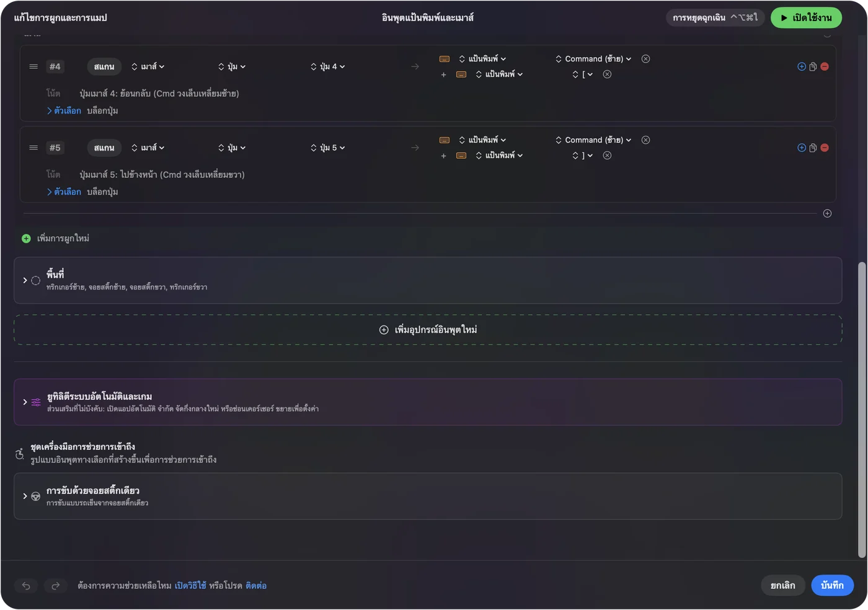Remove the Command (ซ้าย) output in binding #4

click(x=645, y=59)
